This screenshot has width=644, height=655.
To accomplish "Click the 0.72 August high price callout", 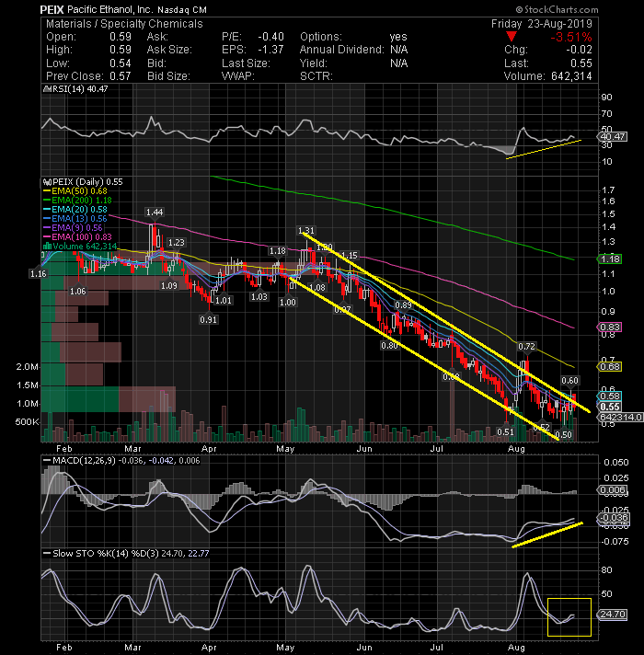I will pos(526,346).
